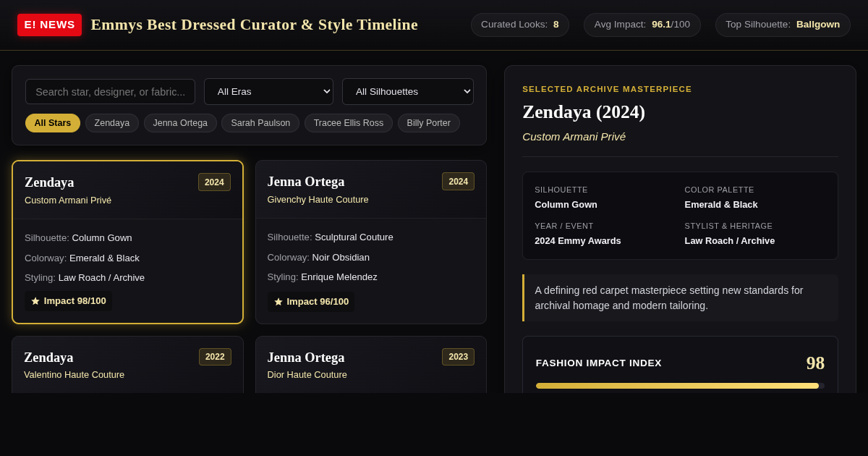Click the '2024 Emmy Awards' event value
Screen dimensions: 868x456
point(578,241)
